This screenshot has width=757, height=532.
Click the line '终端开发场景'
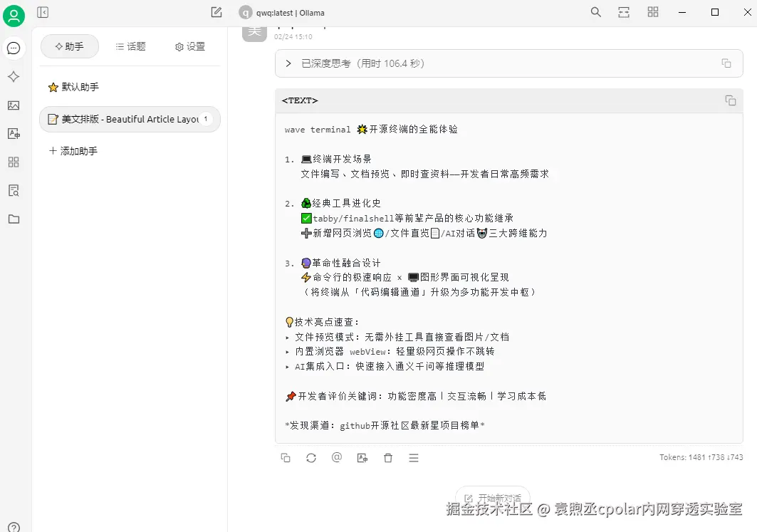click(328, 159)
